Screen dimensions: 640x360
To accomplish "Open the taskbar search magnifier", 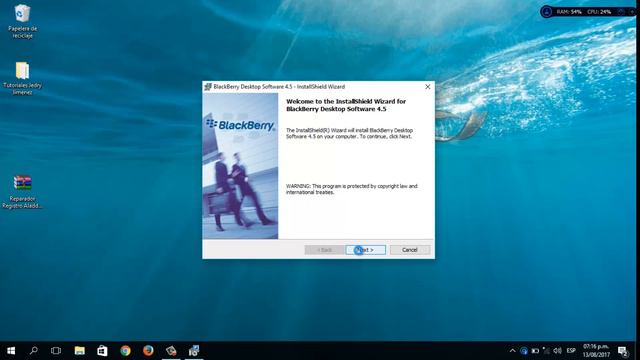I will pyautogui.click(x=34, y=351).
